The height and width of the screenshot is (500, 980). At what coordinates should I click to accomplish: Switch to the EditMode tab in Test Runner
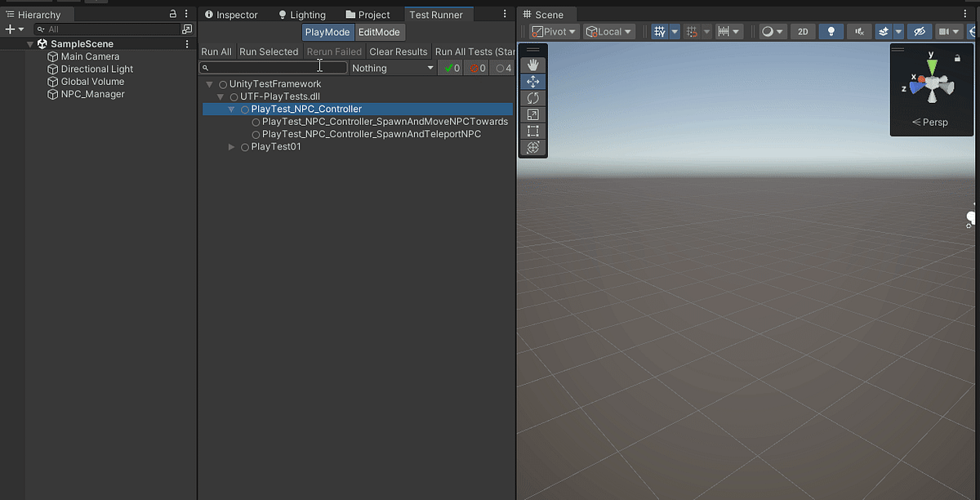point(379,32)
